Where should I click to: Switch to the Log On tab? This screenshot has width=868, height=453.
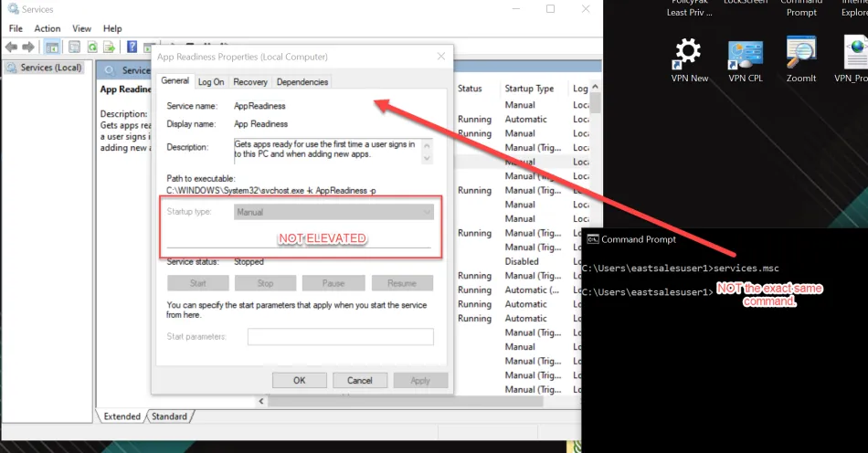click(211, 82)
